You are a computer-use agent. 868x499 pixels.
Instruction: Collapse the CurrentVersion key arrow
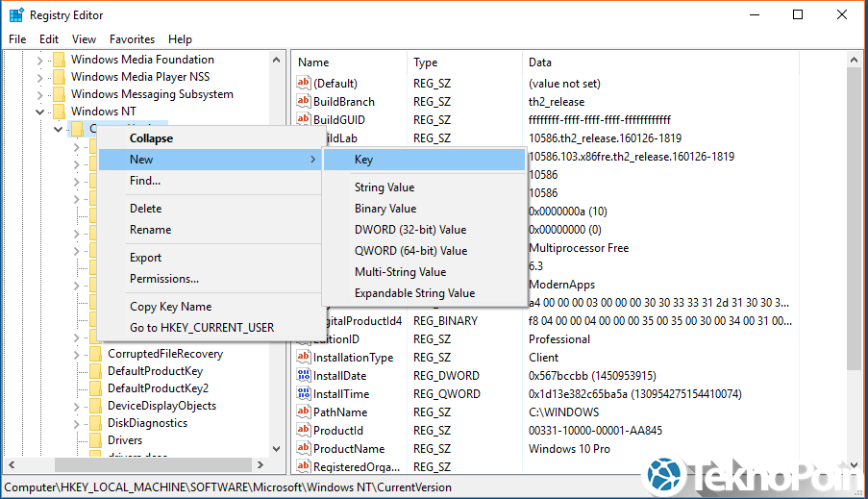(x=58, y=129)
